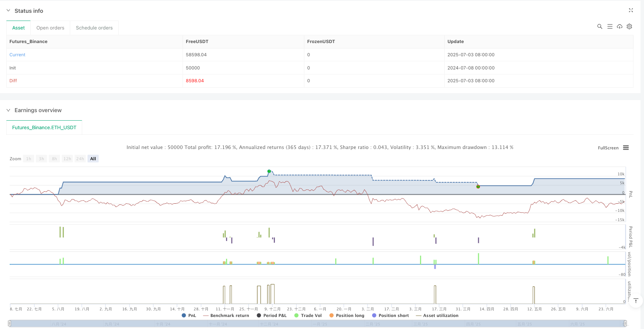Click the collapse arrows icon top-right
The image size is (644, 329).
click(x=630, y=10)
